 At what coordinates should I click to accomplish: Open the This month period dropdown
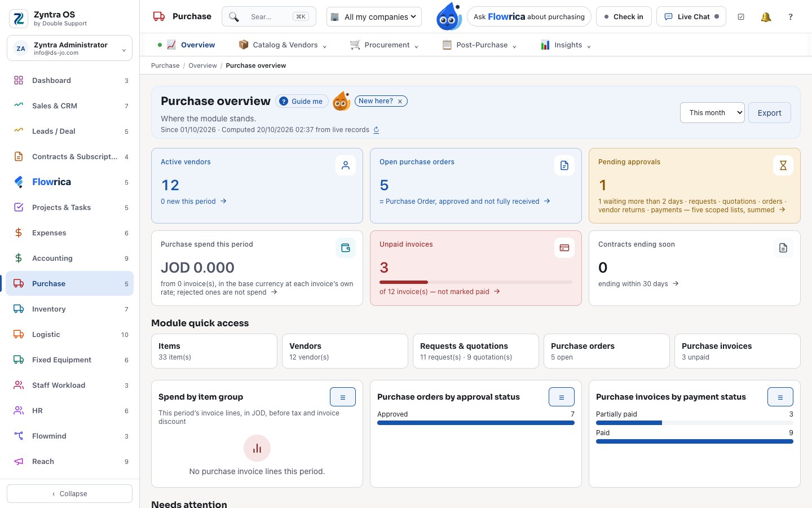713,113
